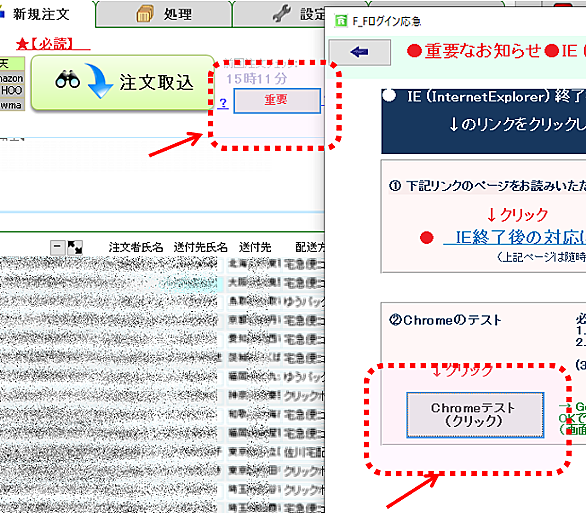The image size is (586, 513).
Task: Click the back arrow button in F_ログイン応急
Action: [x=360, y=52]
